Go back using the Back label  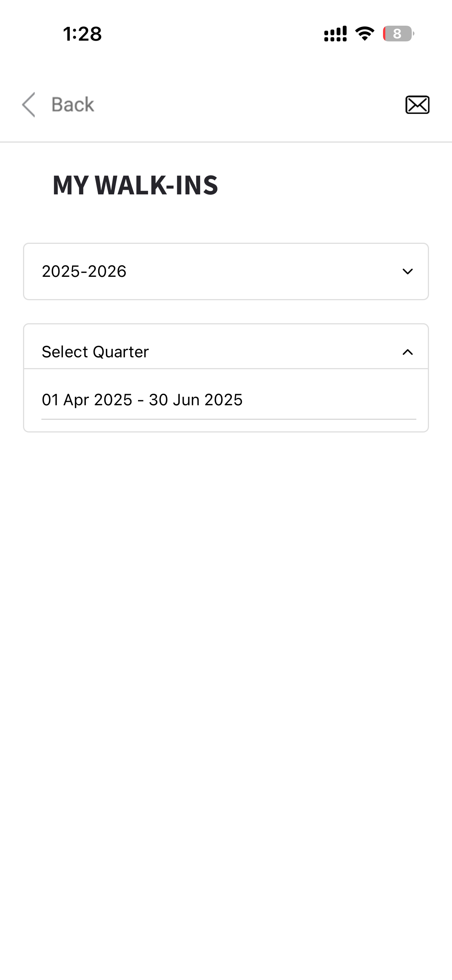(x=73, y=104)
